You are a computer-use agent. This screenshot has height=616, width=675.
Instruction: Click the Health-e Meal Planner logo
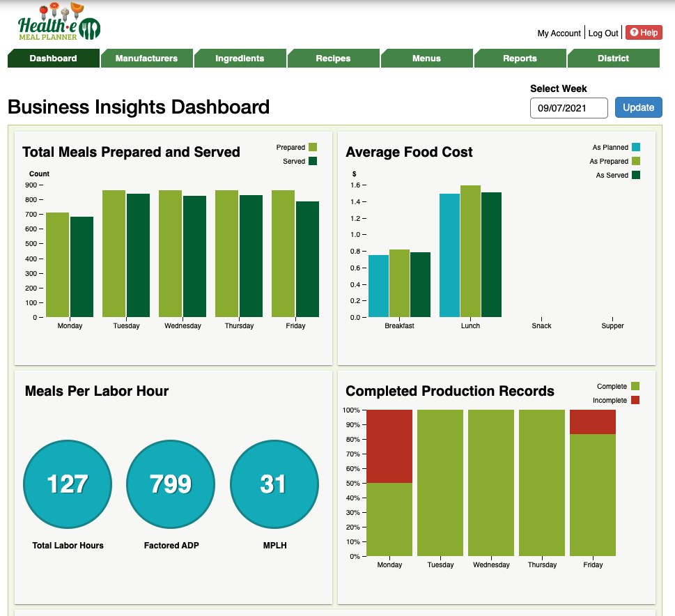point(59,22)
